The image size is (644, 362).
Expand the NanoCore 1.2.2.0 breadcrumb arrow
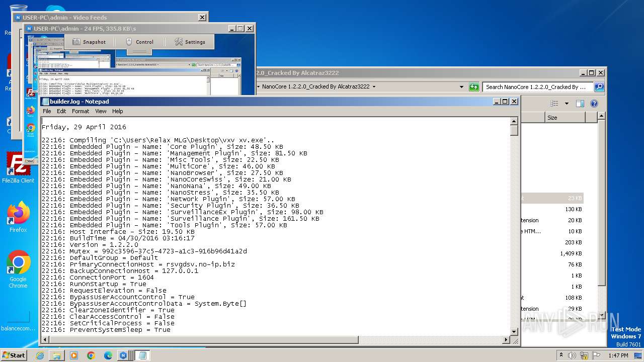[374, 87]
